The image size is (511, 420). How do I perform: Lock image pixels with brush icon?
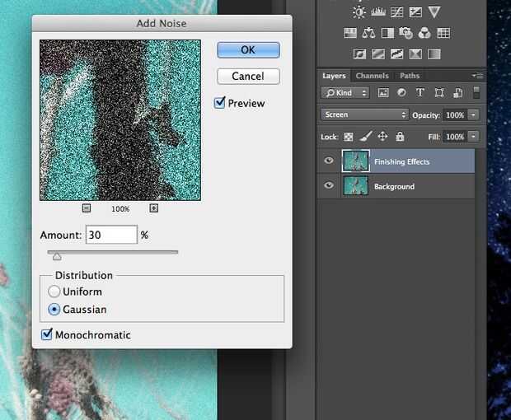366,137
